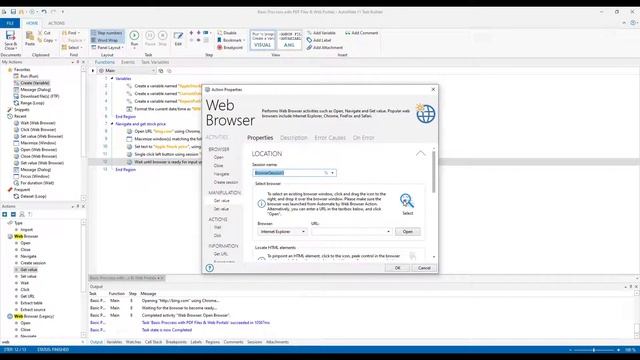Click the Save & Close ribbon icon
Viewport: 640px width, 360px height.
(x=10, y=40)
